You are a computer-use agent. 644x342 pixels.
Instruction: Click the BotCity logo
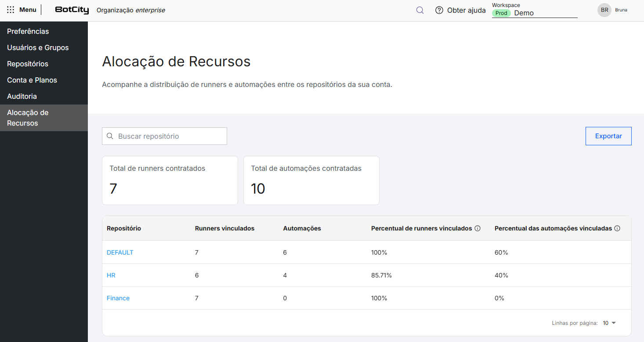click(72, 10)
